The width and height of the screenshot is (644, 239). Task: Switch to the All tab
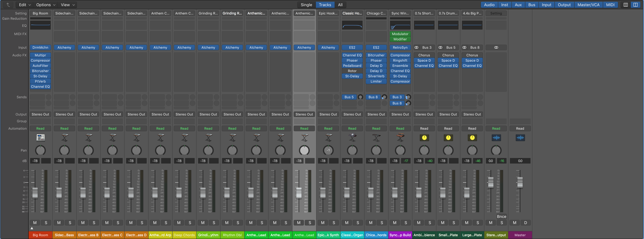click(340, 4)
